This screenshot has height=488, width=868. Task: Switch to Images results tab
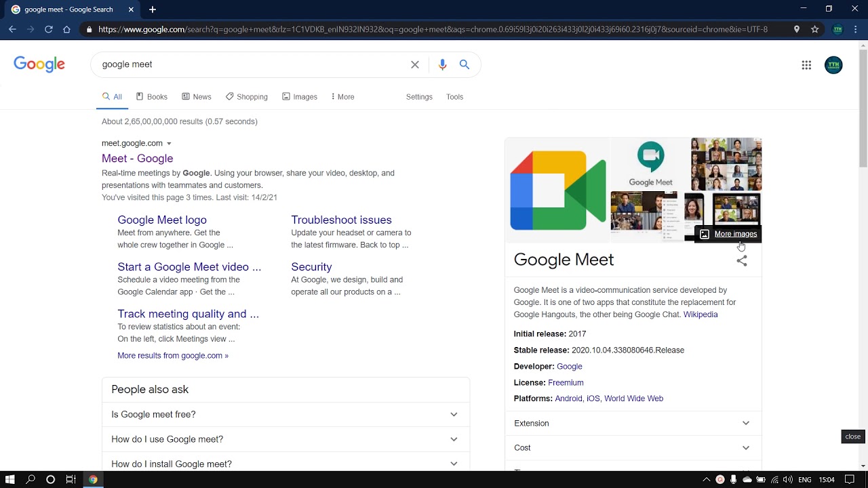(x=300, y=97)
